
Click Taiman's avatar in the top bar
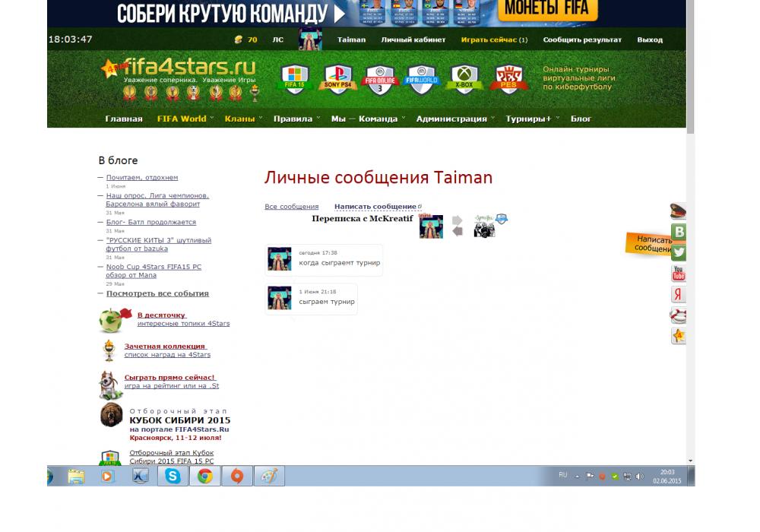coord(310,40)
